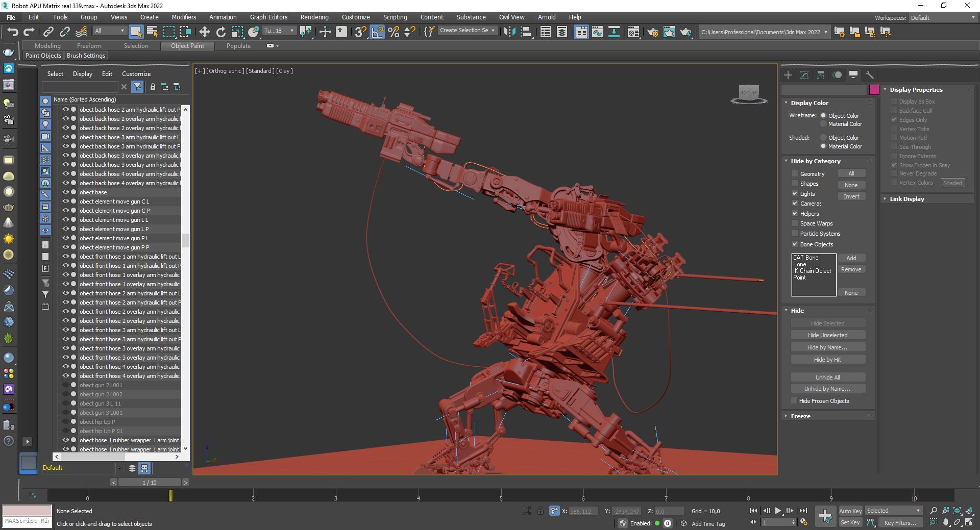Click the Select Object tool icon
The height and width of the screenshot is (530, 980).
(136, 32)
